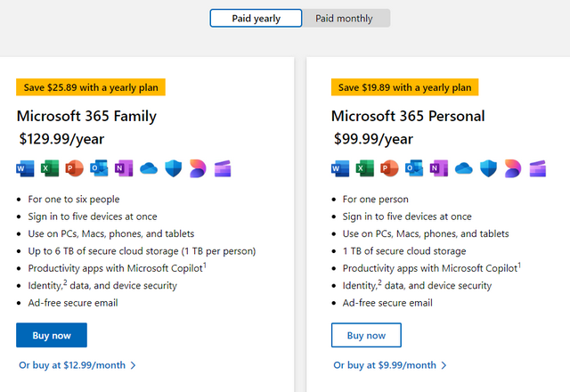
Task: Click the PowerPoint icon in the Family plan
Action: [x=74, y=168]
